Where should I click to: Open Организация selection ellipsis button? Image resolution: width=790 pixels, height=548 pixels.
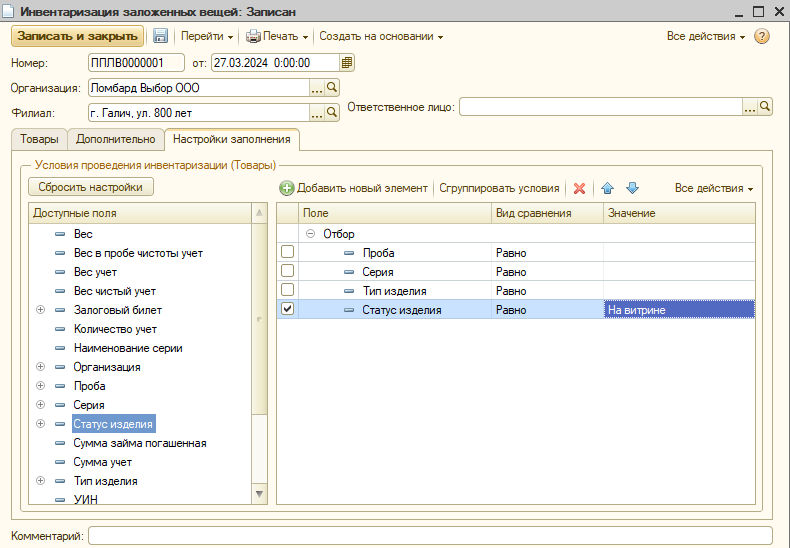click(316, 88)
